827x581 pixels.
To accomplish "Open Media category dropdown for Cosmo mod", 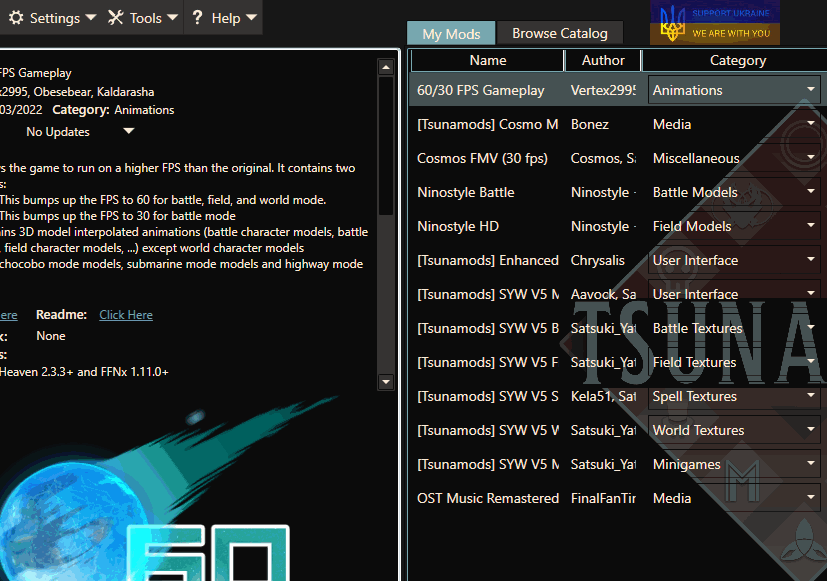I will click(x=734, y=124).
